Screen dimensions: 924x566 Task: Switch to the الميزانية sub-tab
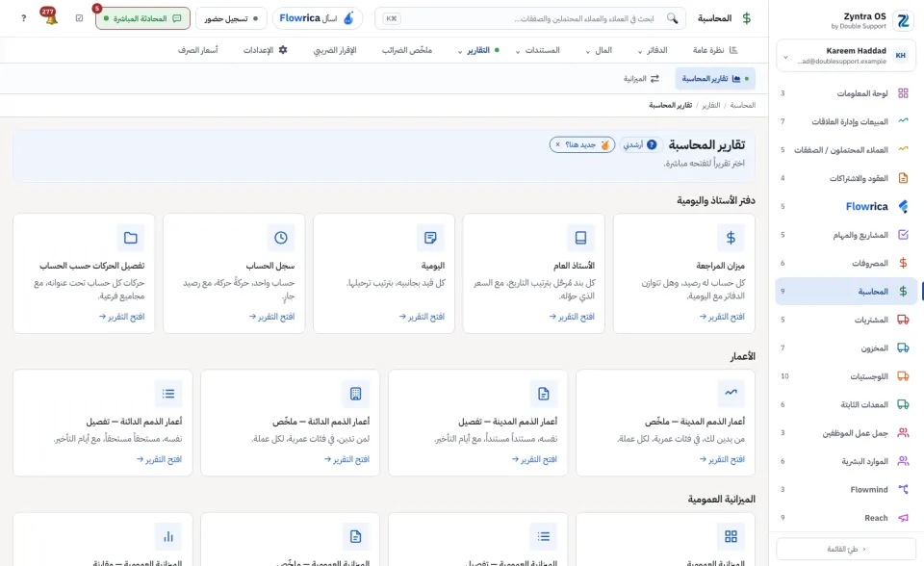pyautogui.click(x=641, y=78)
